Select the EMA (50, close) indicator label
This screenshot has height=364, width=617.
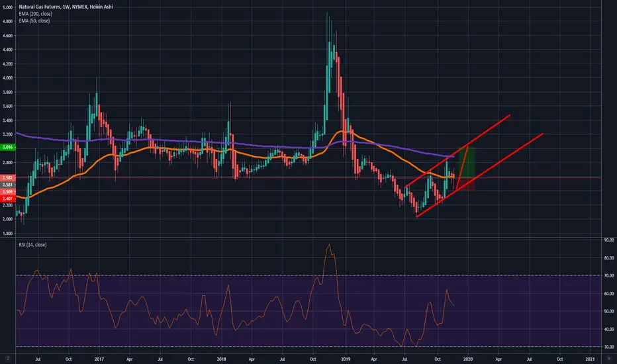click(34, 21)
